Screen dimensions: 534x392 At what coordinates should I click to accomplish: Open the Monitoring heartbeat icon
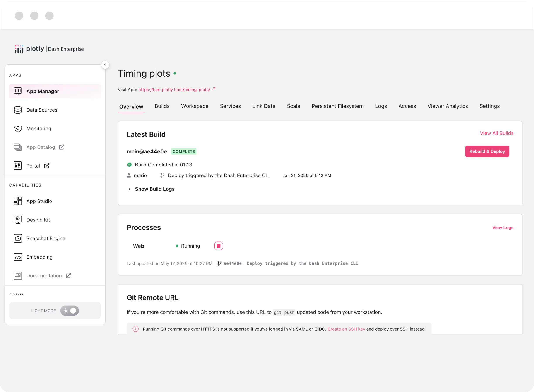(18, 129)
